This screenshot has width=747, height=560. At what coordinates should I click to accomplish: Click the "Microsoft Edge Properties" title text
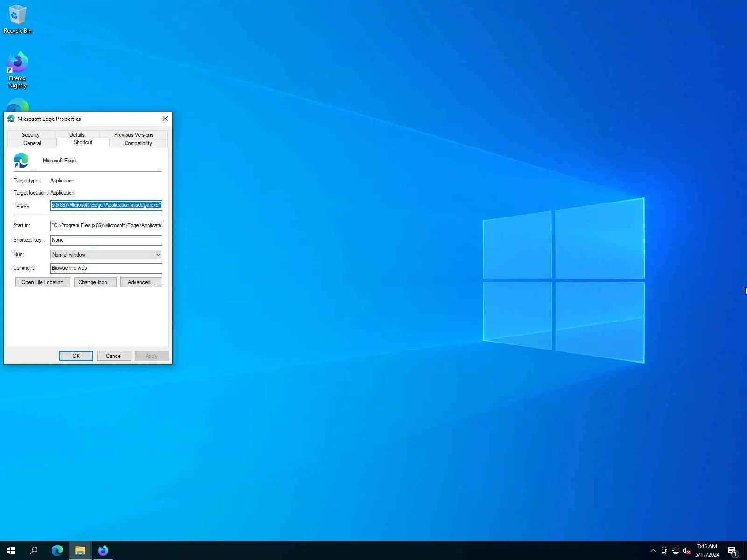pos(49,119)
